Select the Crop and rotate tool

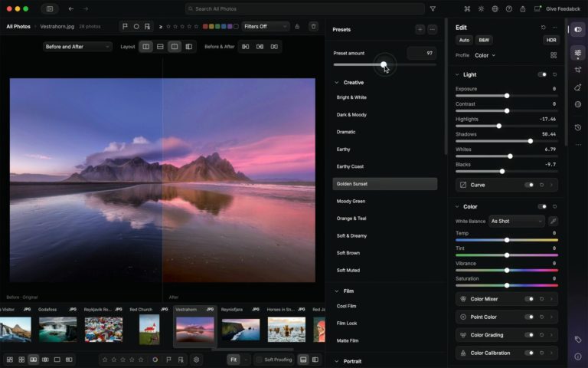(578, 70)
